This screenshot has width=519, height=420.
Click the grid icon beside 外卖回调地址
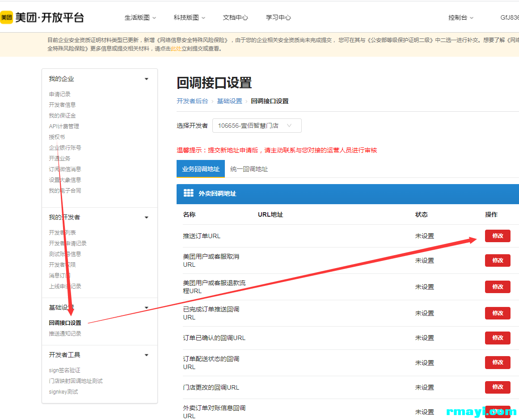click(x=188, y=193)
